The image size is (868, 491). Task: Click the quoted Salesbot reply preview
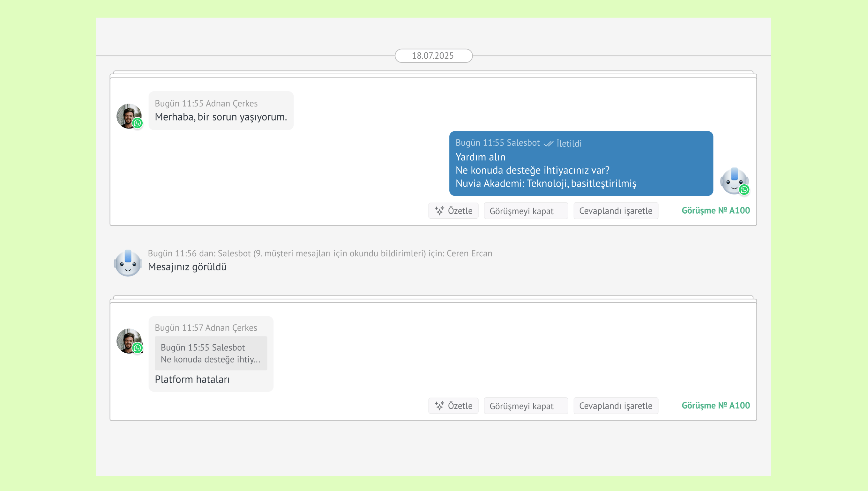[211, 353]
